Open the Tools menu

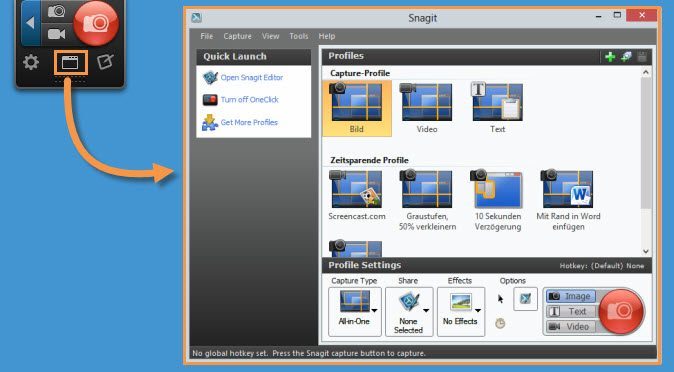pyautogui.click(x=299, y=36)
